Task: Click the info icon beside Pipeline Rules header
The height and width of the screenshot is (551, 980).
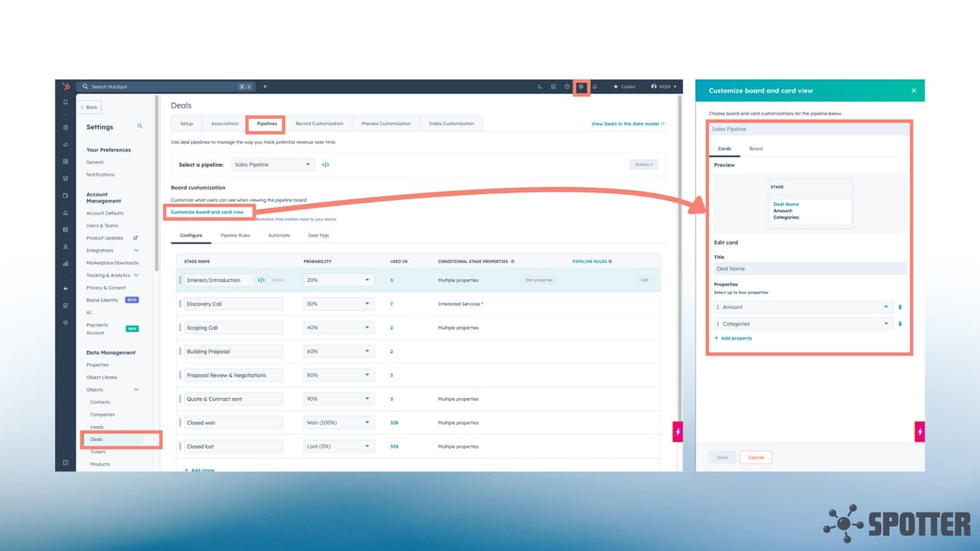Action: [611, 261]
